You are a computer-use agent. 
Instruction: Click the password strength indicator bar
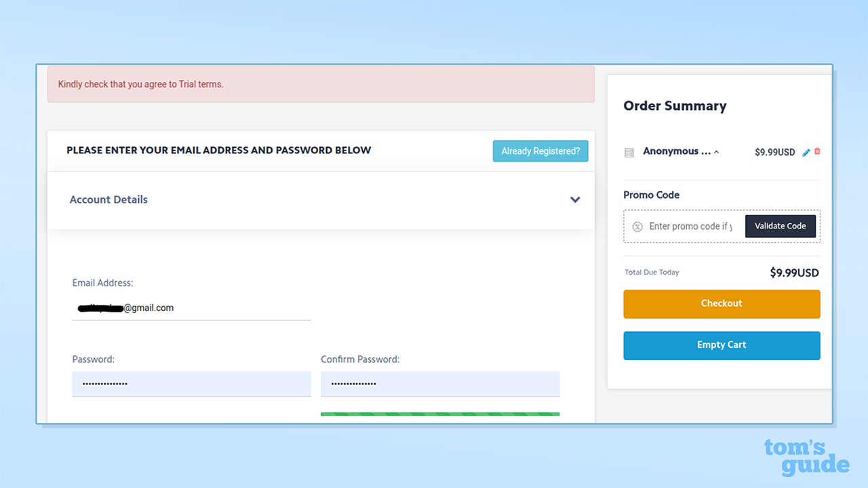440,413
